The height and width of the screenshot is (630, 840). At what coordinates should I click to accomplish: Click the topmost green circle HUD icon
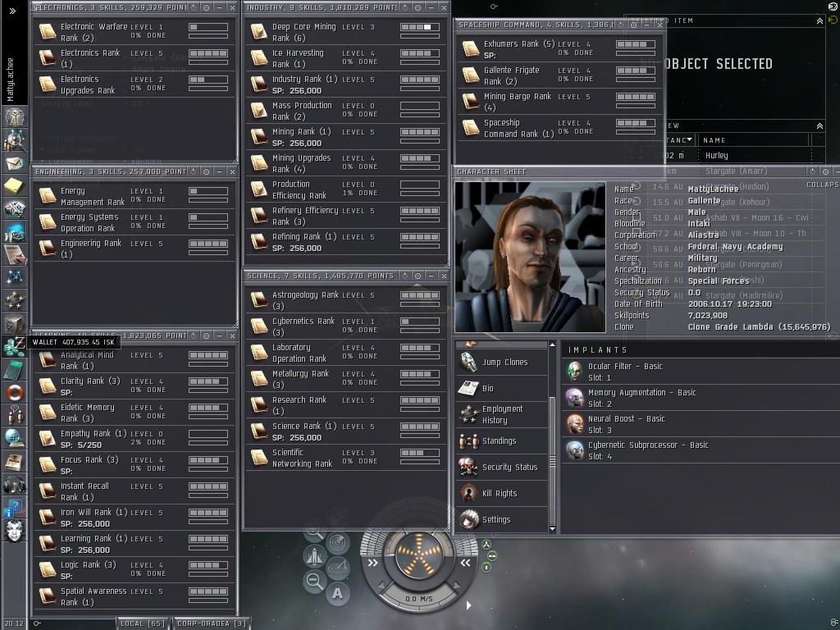coord(486,545)
